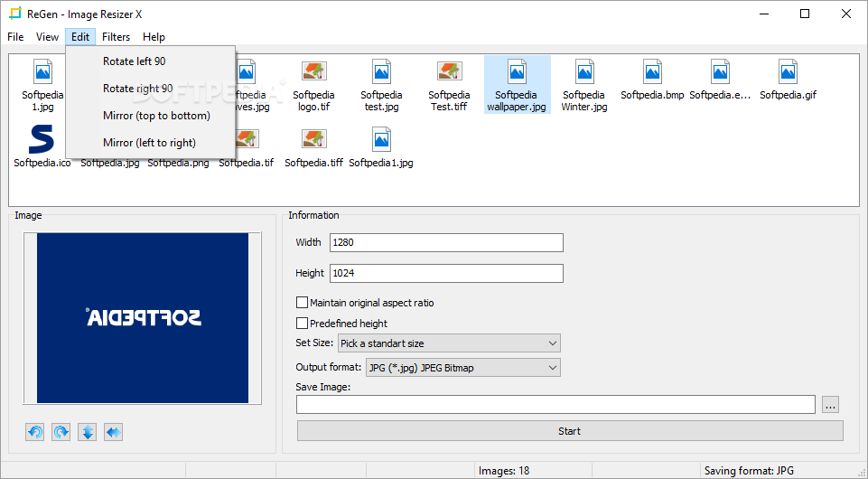Select the Softpedia.tiff file

[x=314, y=146]
